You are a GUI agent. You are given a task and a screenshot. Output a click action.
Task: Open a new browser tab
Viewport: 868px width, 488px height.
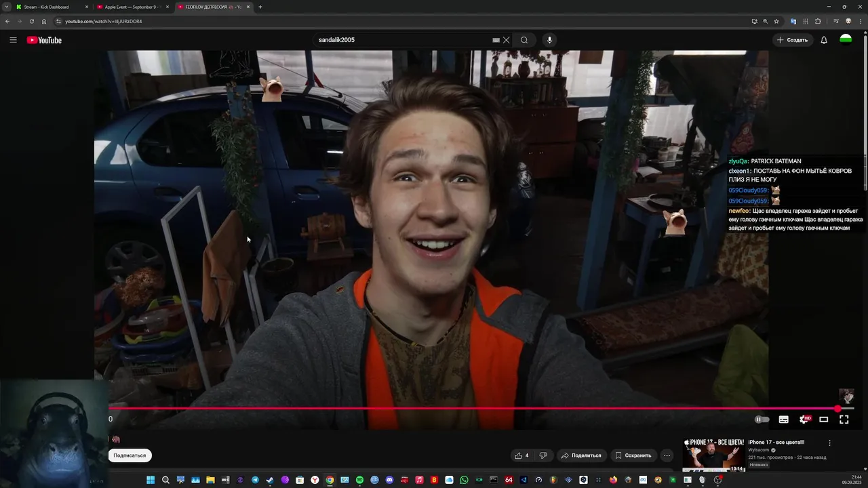[260, 7]
